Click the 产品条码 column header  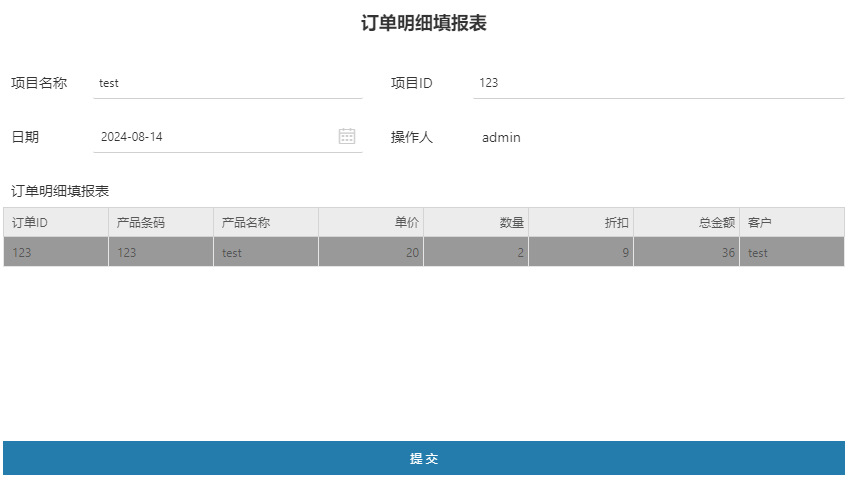pos(161,222)
